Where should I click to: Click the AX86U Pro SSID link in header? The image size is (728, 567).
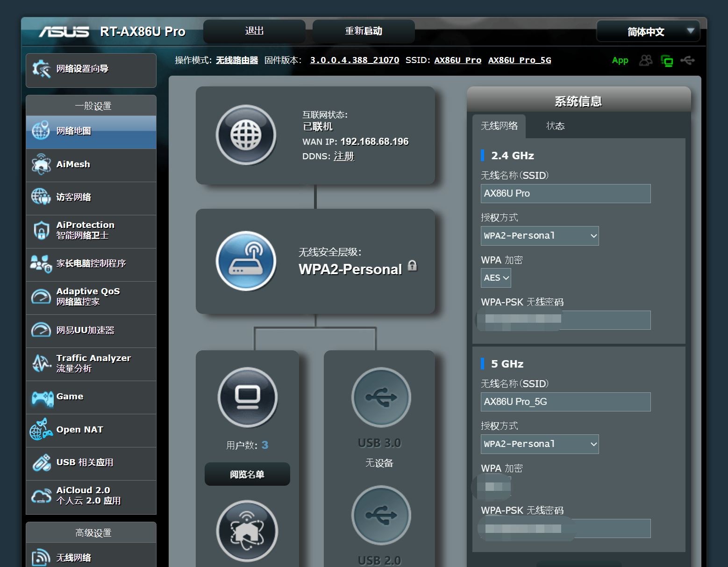tap(457, 60)
